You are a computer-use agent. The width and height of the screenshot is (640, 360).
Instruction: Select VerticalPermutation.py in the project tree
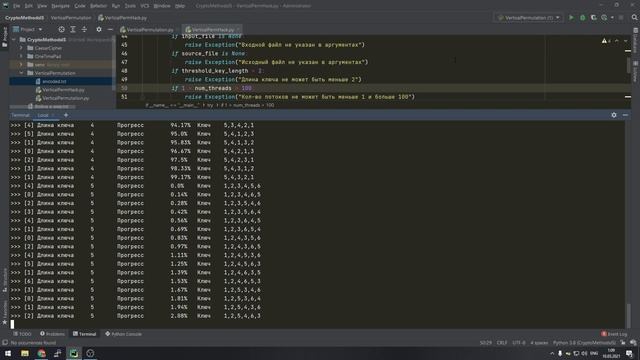click(65, 98)
